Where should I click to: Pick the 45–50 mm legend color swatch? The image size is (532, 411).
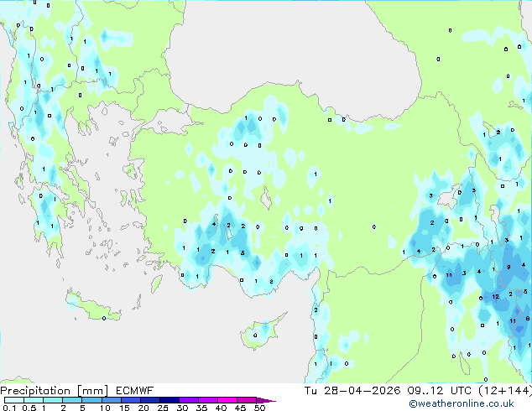tap(247, 400)
